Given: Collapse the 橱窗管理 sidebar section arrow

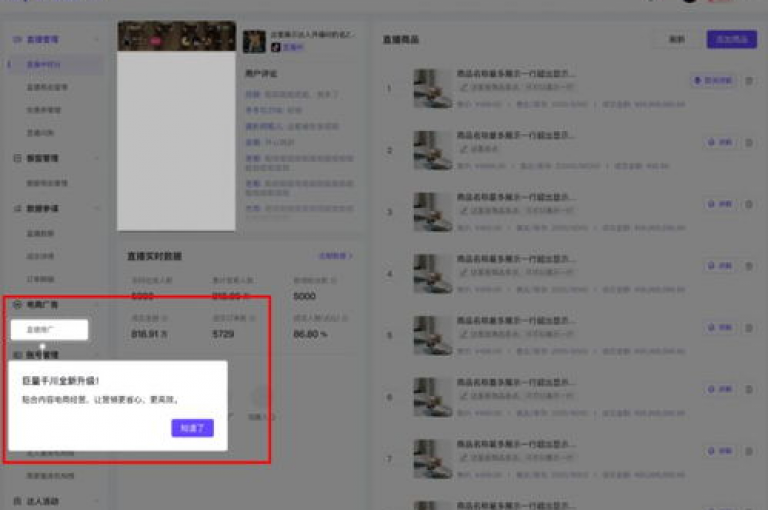Looking at the screenshot, I should tap(96, 158).
